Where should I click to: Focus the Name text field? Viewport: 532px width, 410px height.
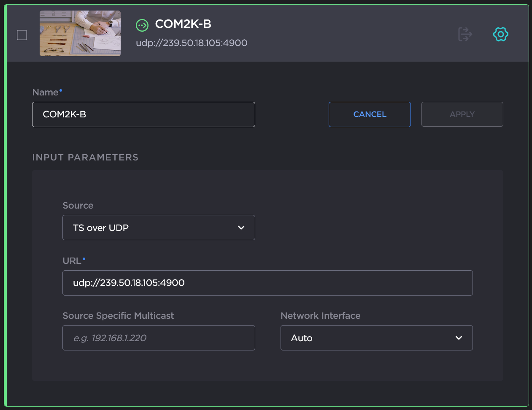143,114
